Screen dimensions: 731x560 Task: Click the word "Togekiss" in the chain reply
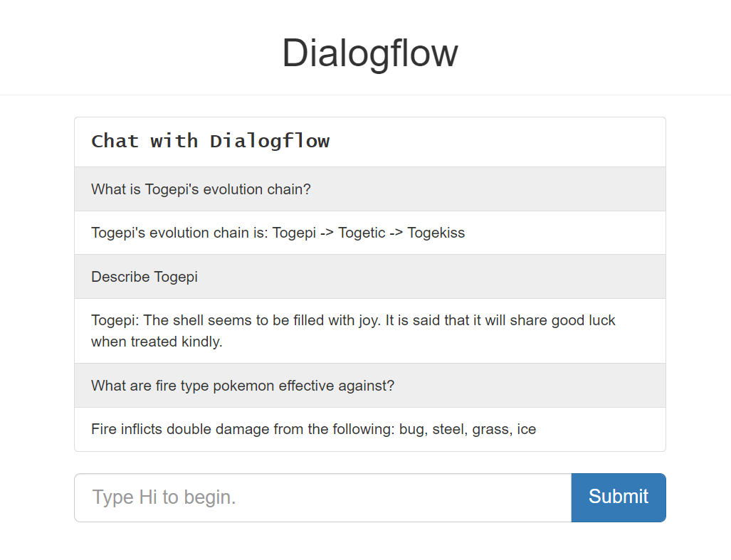click(x=436, y=233)
